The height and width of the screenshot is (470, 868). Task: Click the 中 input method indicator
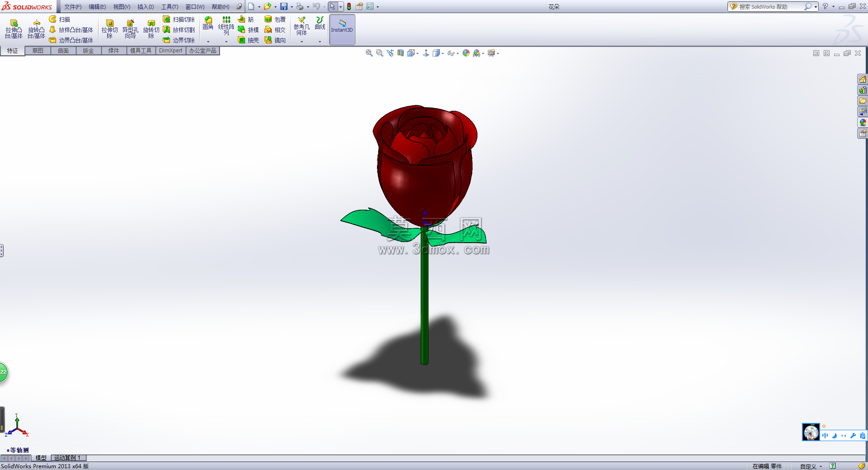825,436
